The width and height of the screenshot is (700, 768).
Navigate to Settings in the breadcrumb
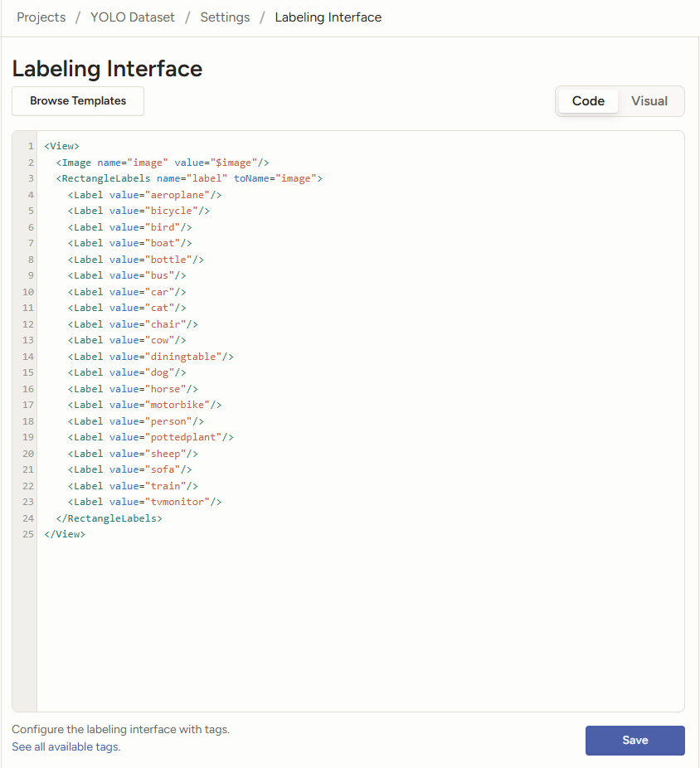point(225,17)
